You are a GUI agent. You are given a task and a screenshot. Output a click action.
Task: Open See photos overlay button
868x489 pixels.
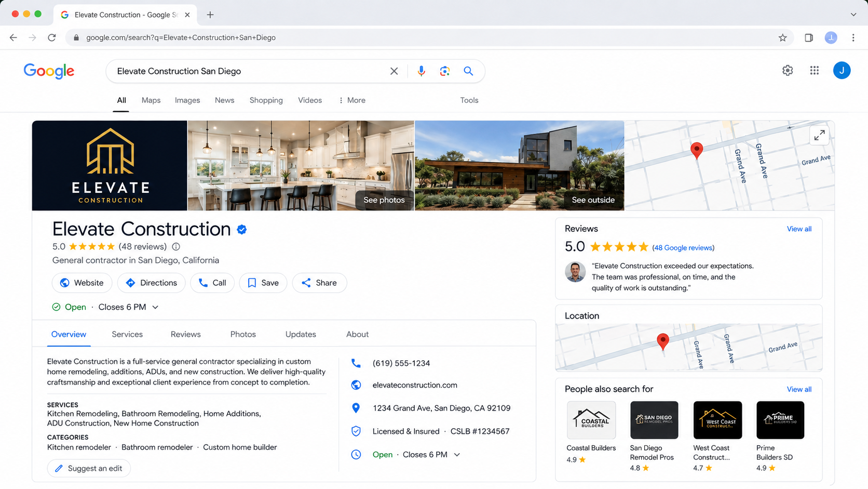384,200
